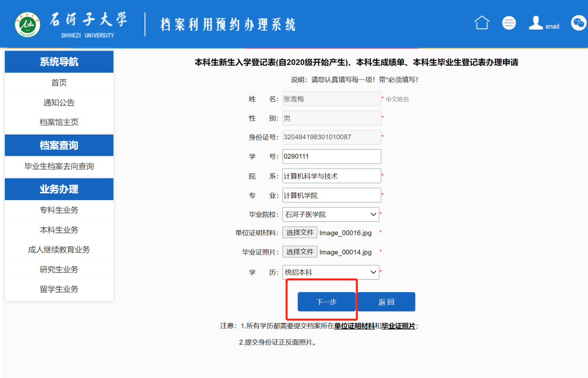Select 专科生业务 in the sidebar
The width and height of the screenshot is (588, 378).
[59, 210]
